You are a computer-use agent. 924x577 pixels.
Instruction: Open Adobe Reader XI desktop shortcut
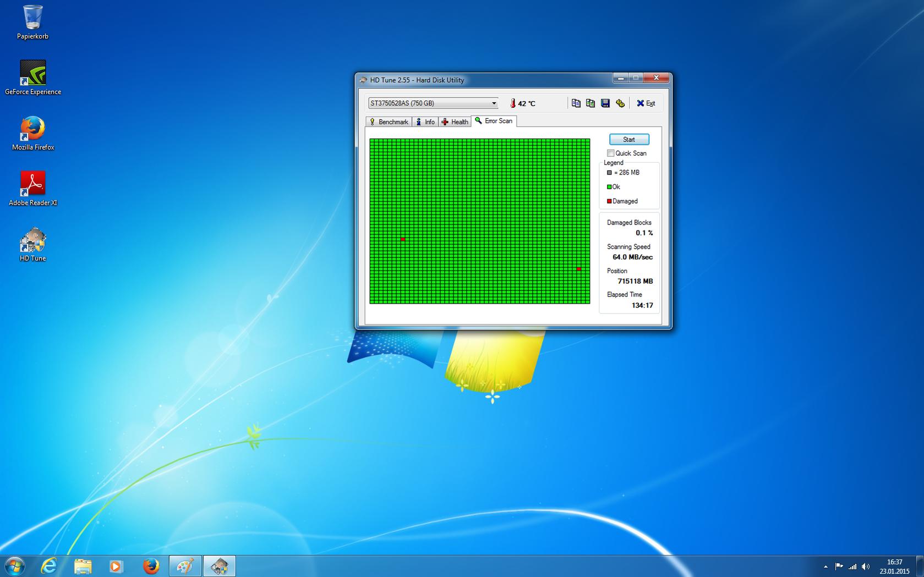point(33,189)
